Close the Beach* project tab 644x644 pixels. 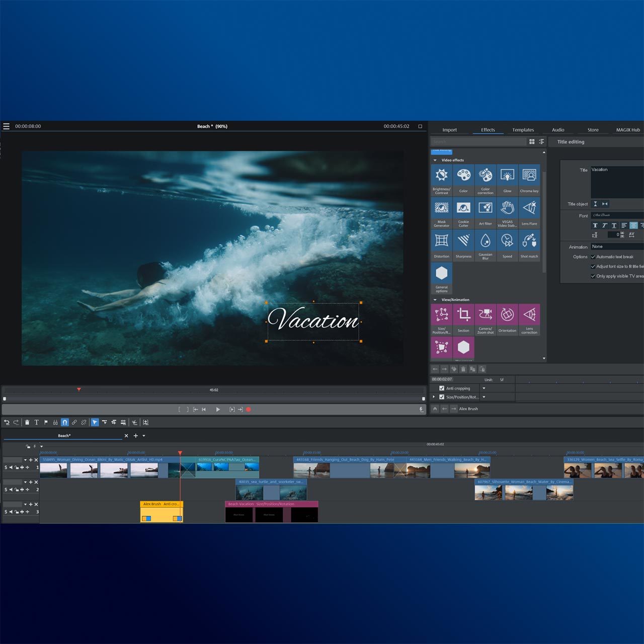tap(126, 436)
